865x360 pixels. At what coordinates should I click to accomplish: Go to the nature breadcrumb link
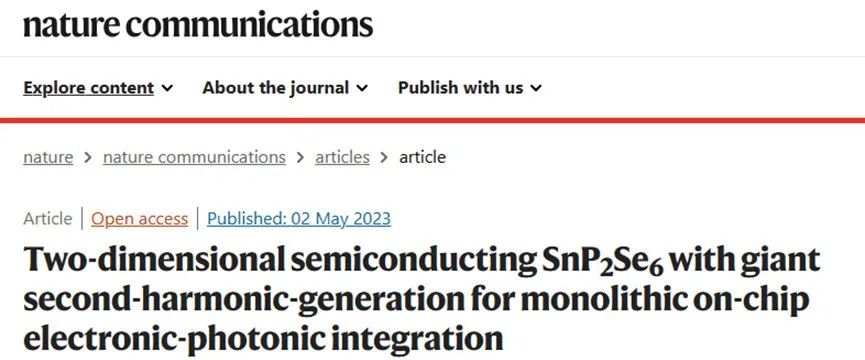(48, 157)
